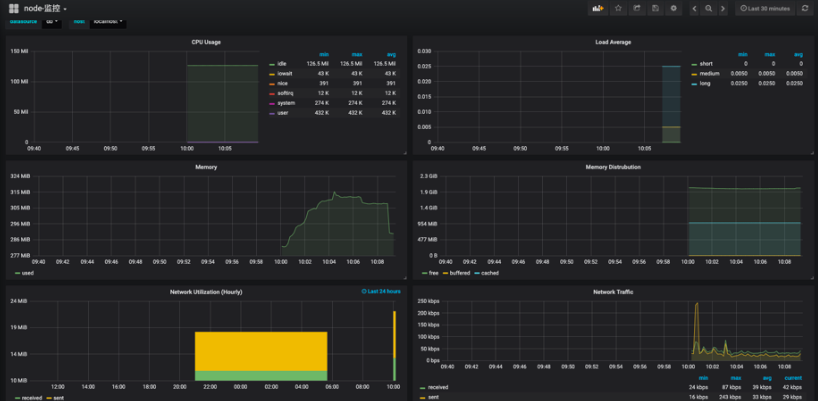Open the CPU Usage panel title menu
This screenshot has width=818, height=401.
point(206,42)
